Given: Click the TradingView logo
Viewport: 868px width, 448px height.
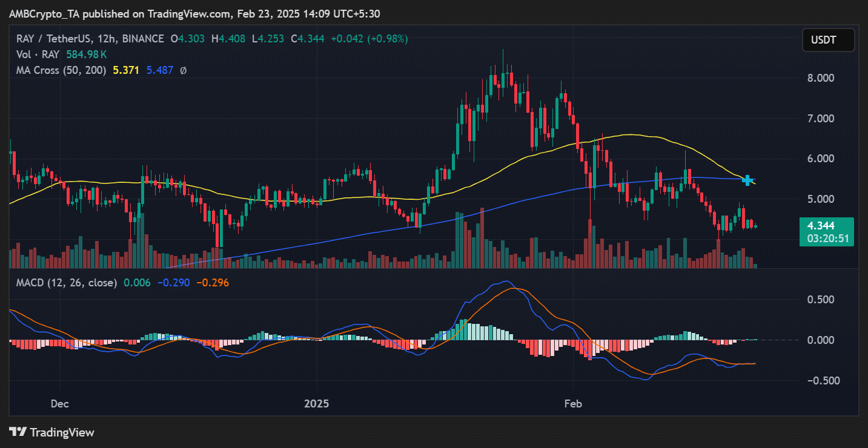Looking at the screenshot, I should [x=52, y=432].
